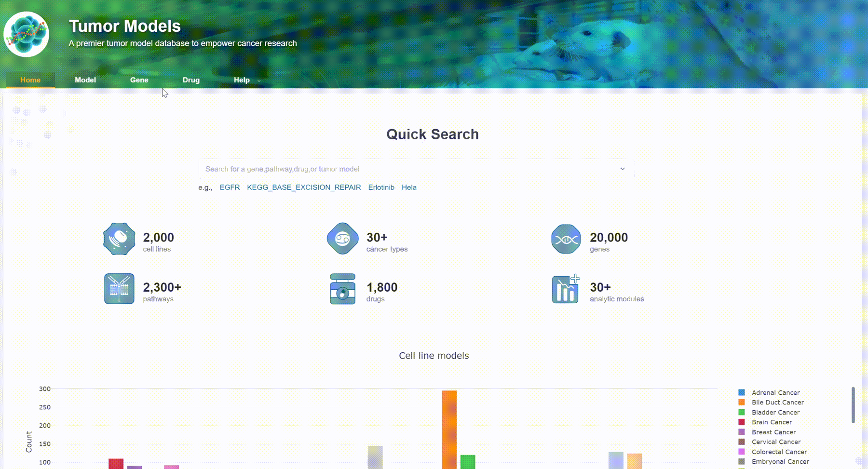The height and width of the screenshot is (469, 868).
Task: Select the KEGG_BASE_EXCISION_REPAIR example link
Action: tap(304, 188)
